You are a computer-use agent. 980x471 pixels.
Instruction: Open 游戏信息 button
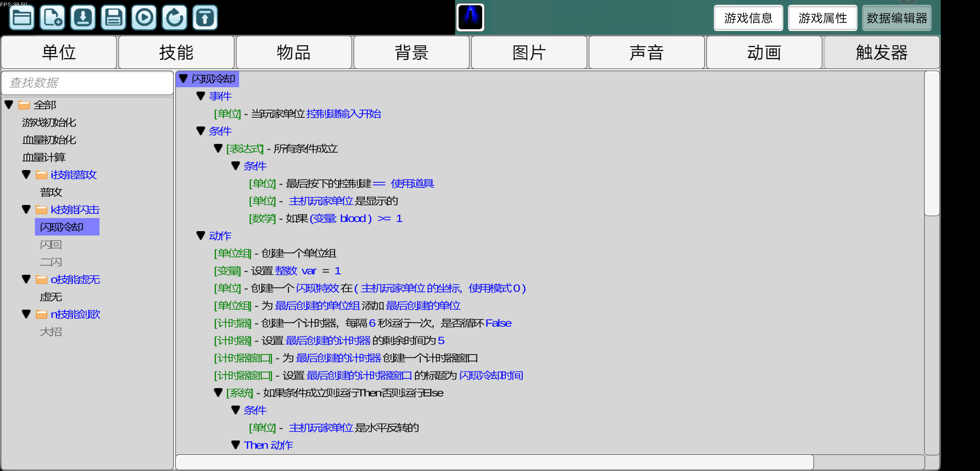pyautogui.click(x=748, y=18)
